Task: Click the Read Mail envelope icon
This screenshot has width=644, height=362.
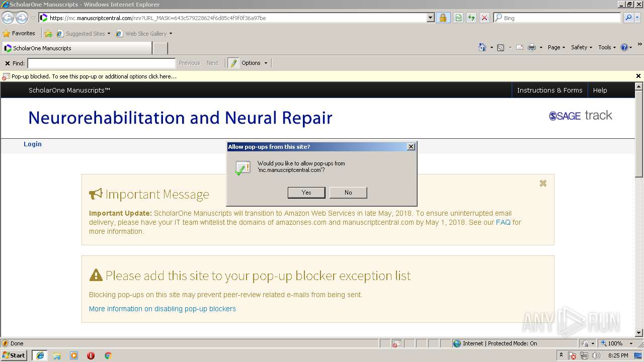Action: pos(520,47)
